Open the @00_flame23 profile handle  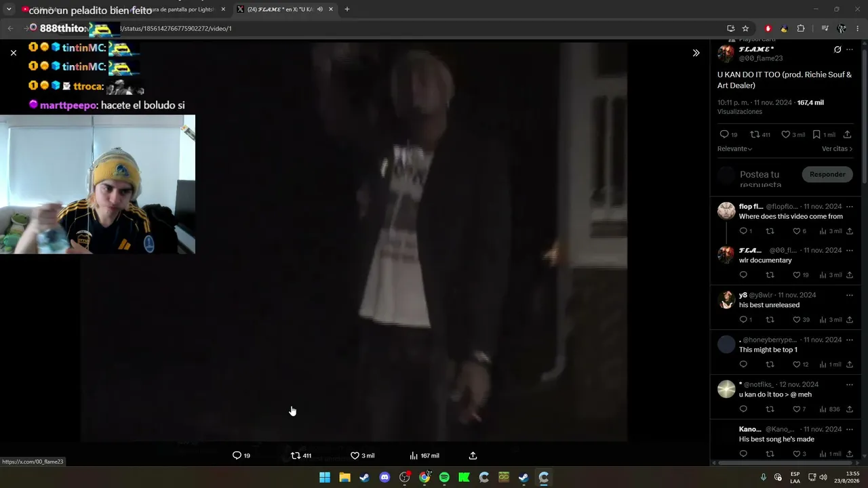pos(760,58)
